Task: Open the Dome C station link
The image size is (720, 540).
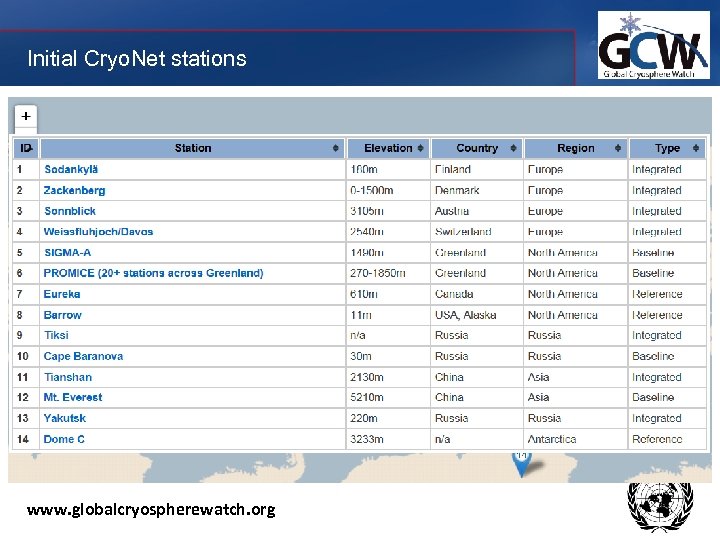Action: [64, 439]
